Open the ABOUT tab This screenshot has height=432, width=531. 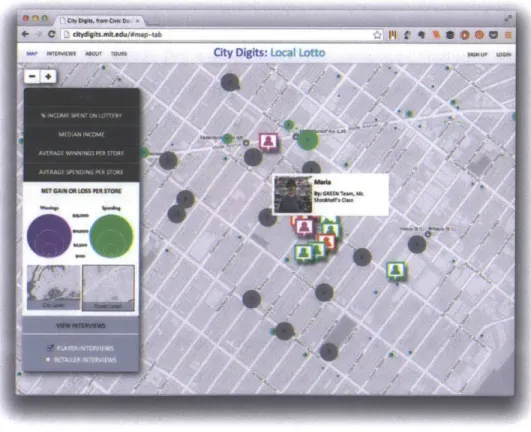click(x=93, y=53)
